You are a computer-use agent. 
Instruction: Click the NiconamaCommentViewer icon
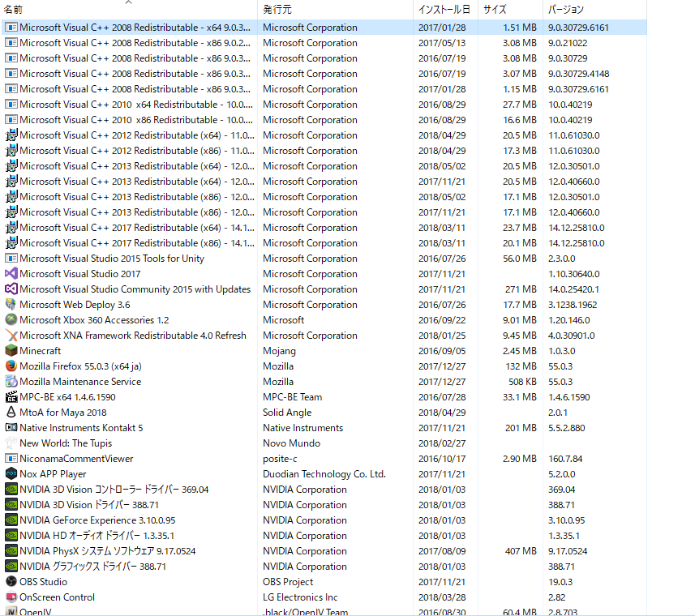(11, 458)
